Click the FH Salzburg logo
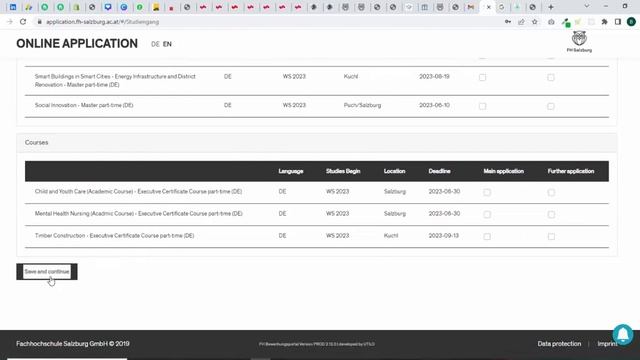Viewport: 640px width, 360px height. pyautogui.click(x=579, y=42)
